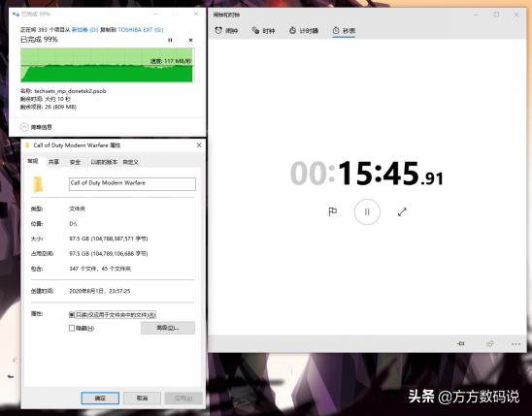Viewport: 532px width, 416px height.
Task: Click the location value D:\
Action: 73,224
